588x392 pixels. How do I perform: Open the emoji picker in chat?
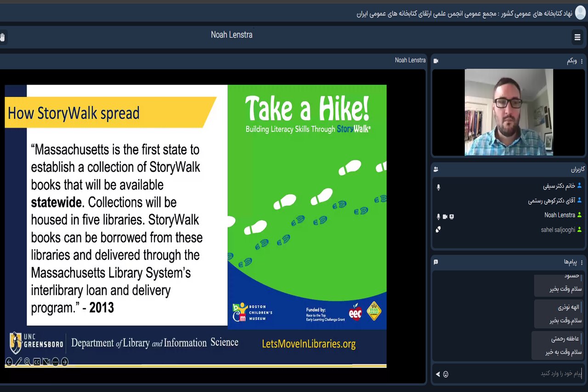click(446, 374)
